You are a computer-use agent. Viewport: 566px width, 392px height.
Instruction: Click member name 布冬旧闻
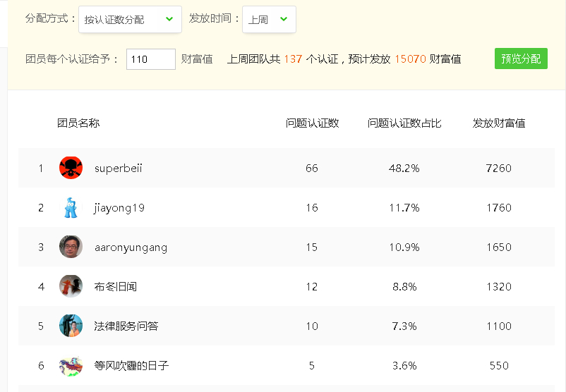(116, 287)
